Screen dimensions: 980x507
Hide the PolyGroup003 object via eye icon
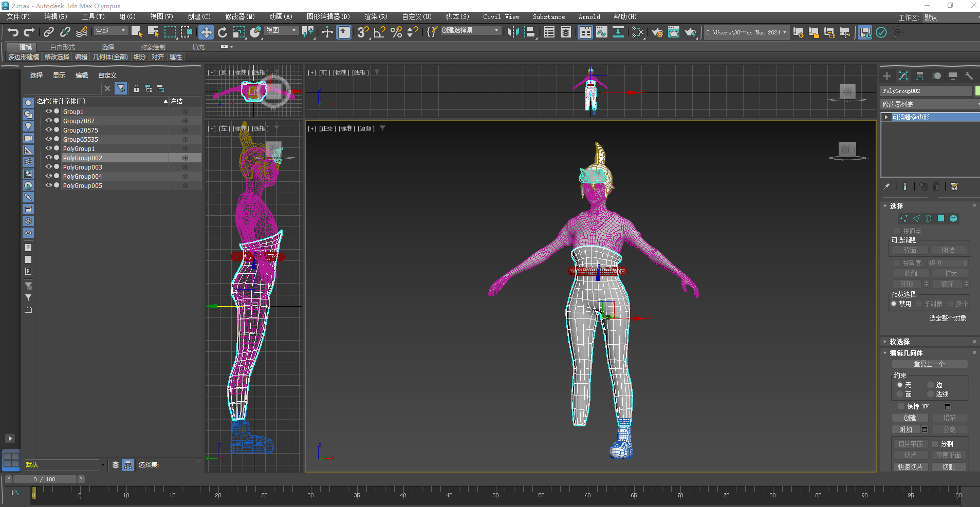[49, 167]
